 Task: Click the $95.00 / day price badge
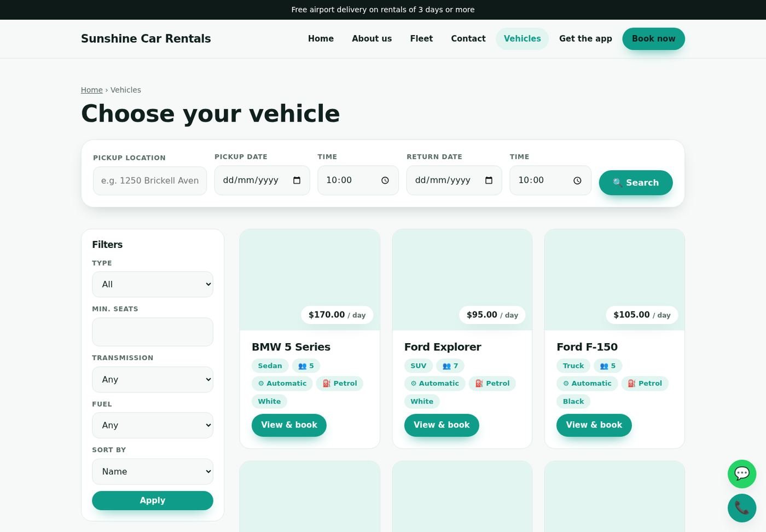(x=492, y=315)
